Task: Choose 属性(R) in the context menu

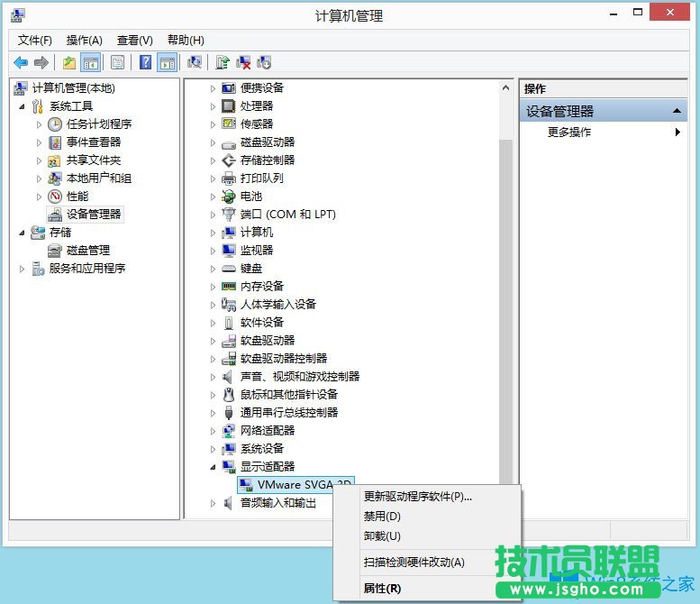Action: pyautogui.click(x=427, y=589)
